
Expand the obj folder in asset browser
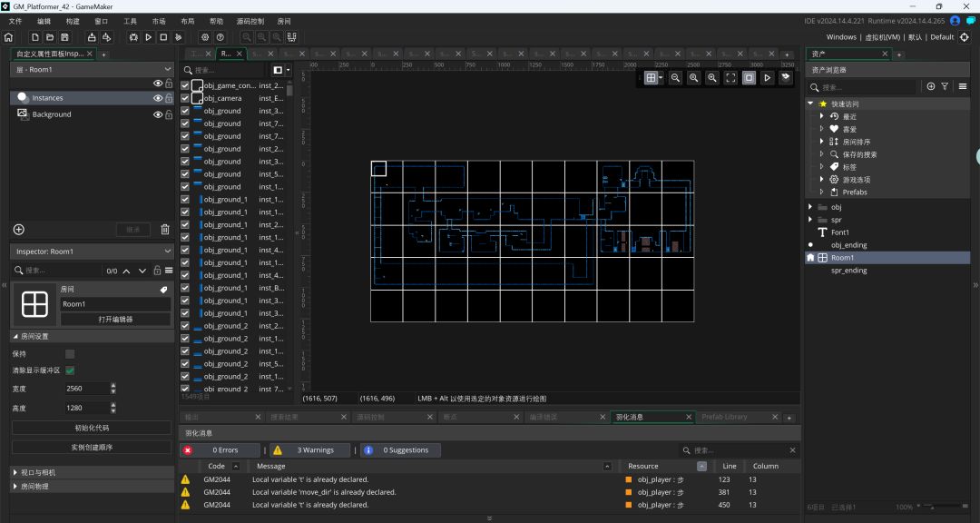tap(810, 207)
